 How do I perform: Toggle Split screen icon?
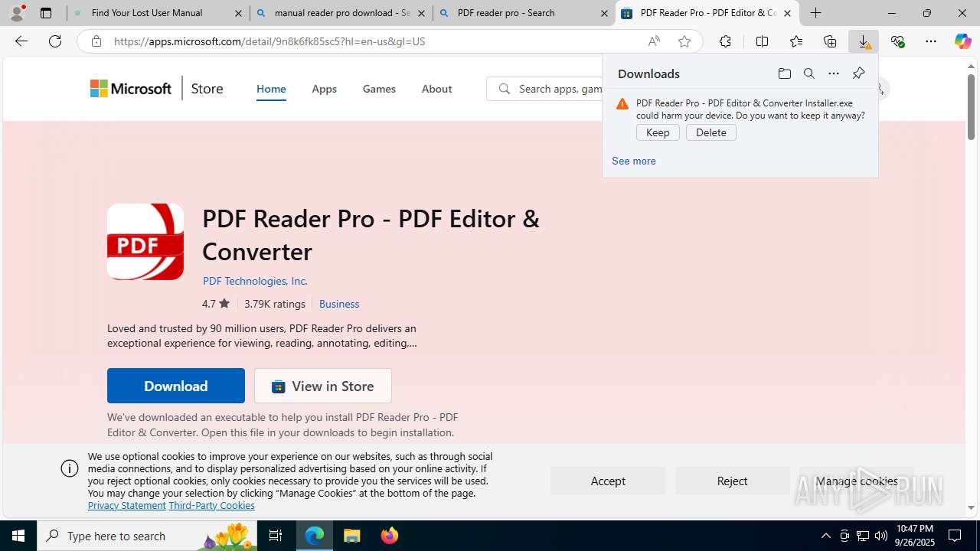tap(762, 41)
